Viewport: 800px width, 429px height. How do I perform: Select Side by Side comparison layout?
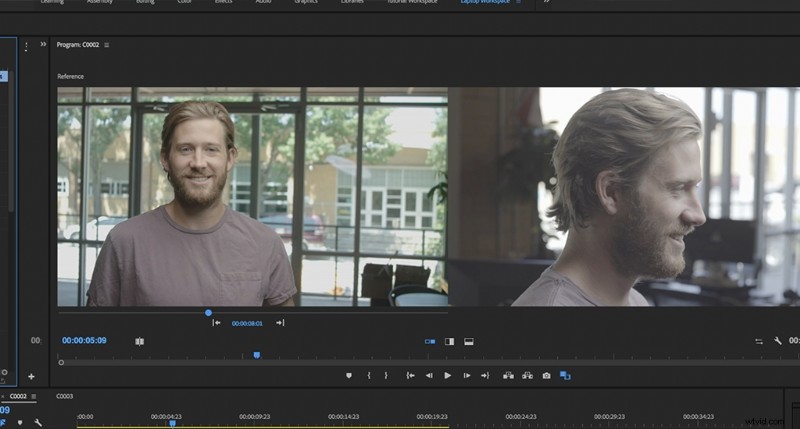tap(430, 341)
